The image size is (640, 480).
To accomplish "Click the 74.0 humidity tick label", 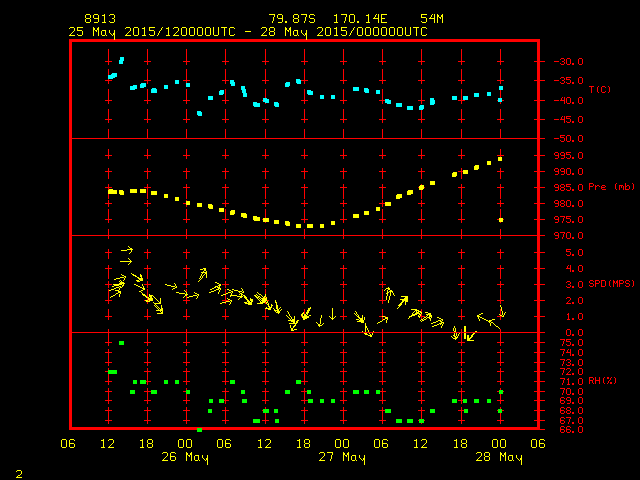I will coord(571,353).
